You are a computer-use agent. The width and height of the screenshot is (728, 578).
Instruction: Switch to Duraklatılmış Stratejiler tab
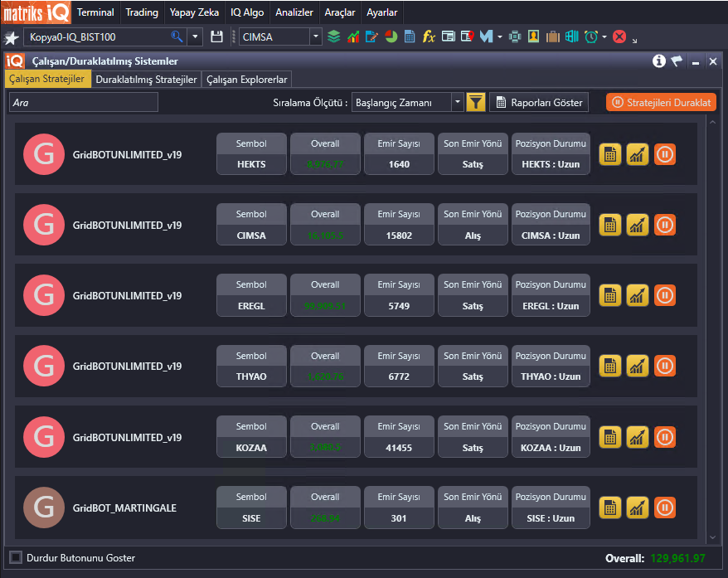[x=146, y=80]
